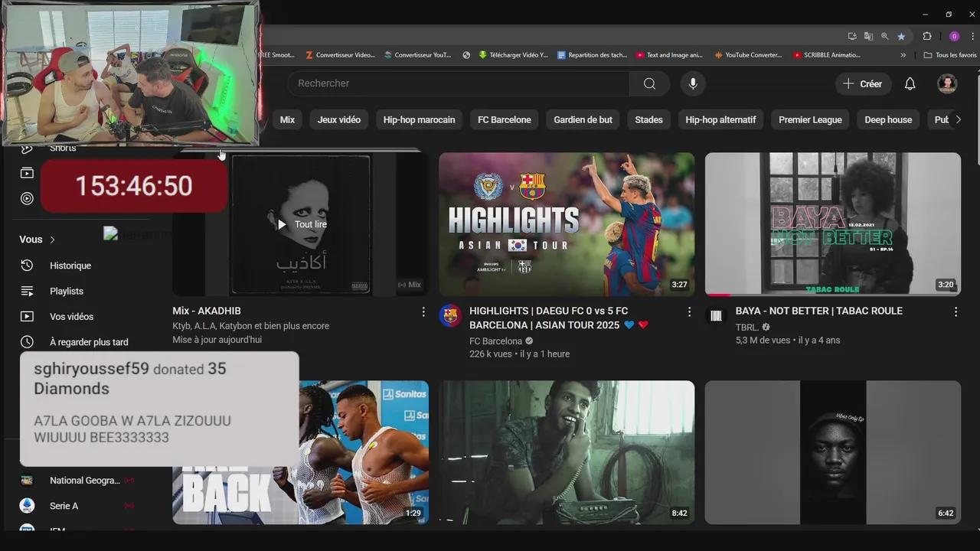
Task: Click the Playlists icon in sidebar
Action: click(27, 291)
